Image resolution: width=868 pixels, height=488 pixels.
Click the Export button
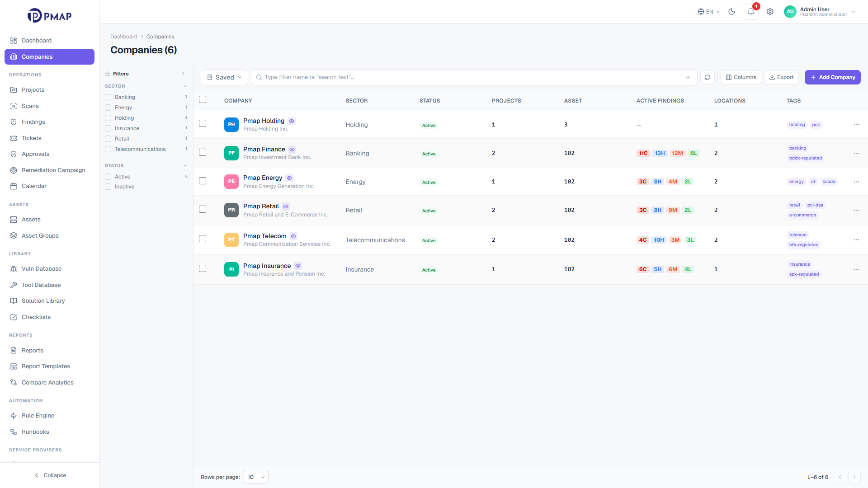781,77
